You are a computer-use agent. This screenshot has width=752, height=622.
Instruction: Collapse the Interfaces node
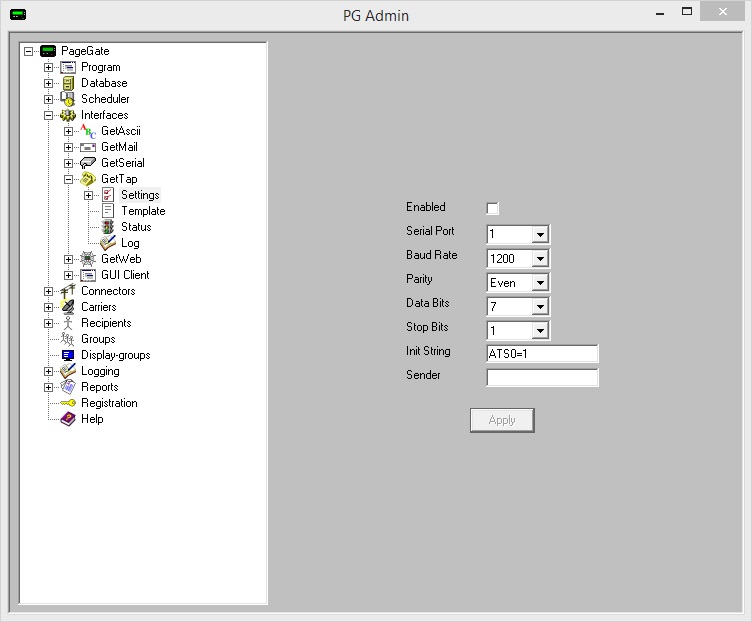(x=48, y=115)
